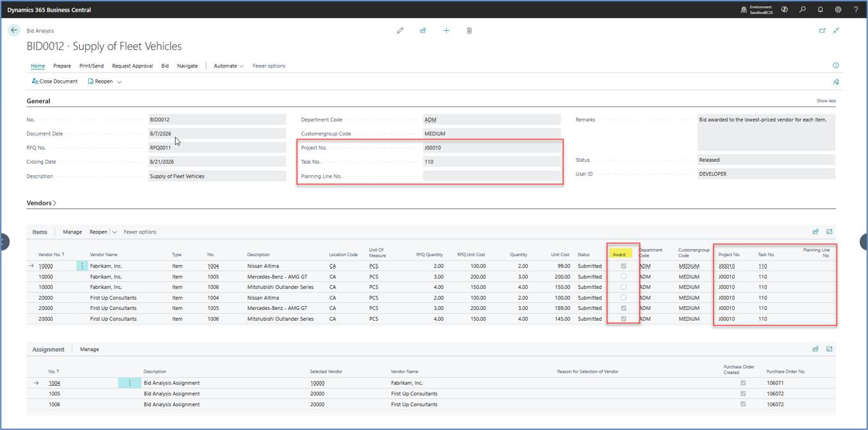Open the Print/Send menu
Image resolution: width=868 pixels, height=430 pixels.
pyautogui.click(x=92, y=65)
